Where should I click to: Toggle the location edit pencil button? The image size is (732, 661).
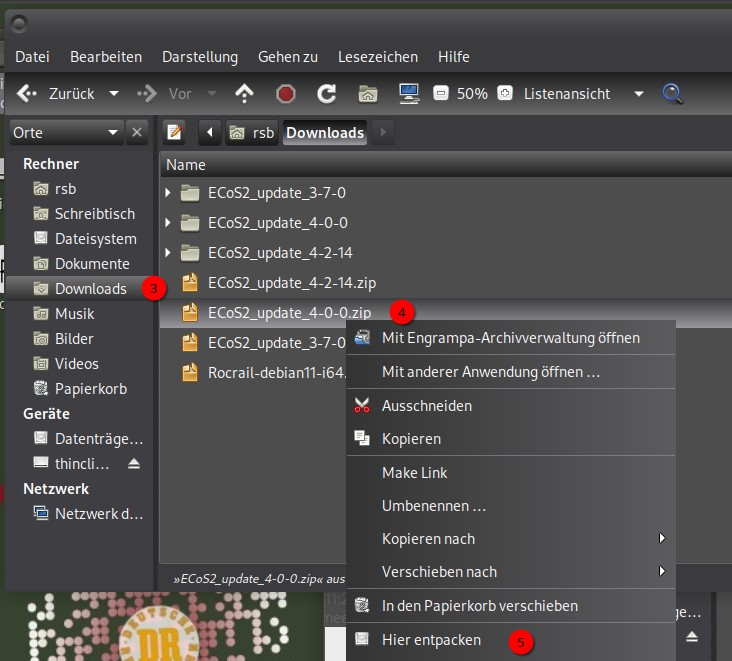pyautogui.click(x=175, y=132)
